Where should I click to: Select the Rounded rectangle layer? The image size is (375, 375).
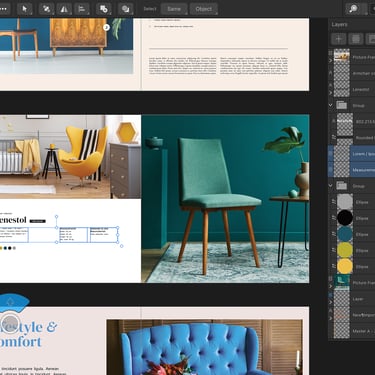pos(352,138)
